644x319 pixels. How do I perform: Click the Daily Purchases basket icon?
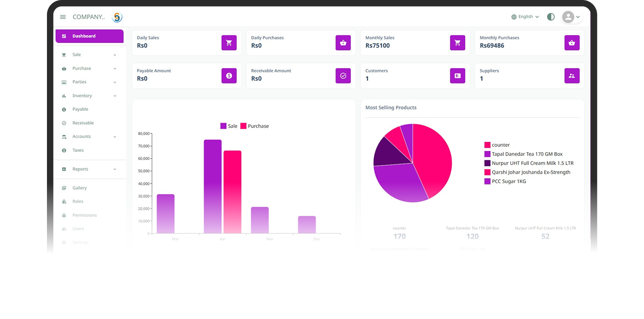point(343,43)
